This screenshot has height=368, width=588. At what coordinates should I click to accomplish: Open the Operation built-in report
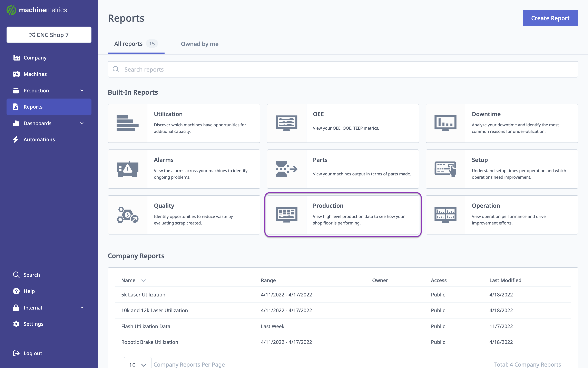(502, 215)
